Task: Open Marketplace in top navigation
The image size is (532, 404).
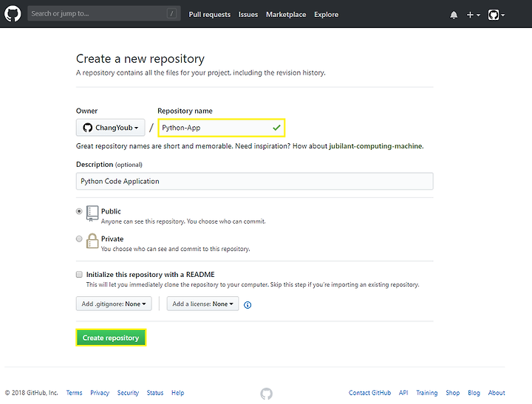Action: [286, 15]
